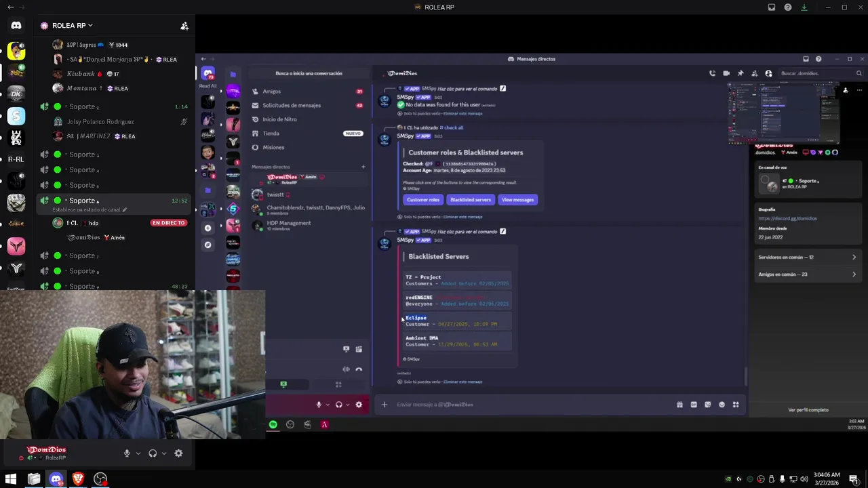The height and width of the screenshot is (488, 868).
Task: Open File Explorer from taskbar
Action: point(34,479)
